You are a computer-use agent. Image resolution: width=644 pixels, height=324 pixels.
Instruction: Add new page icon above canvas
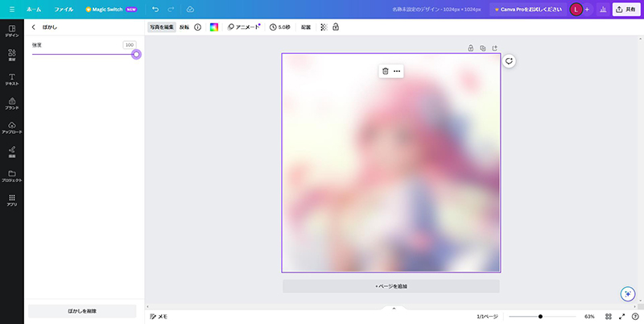pyautogui.click(x=494, y=48)
